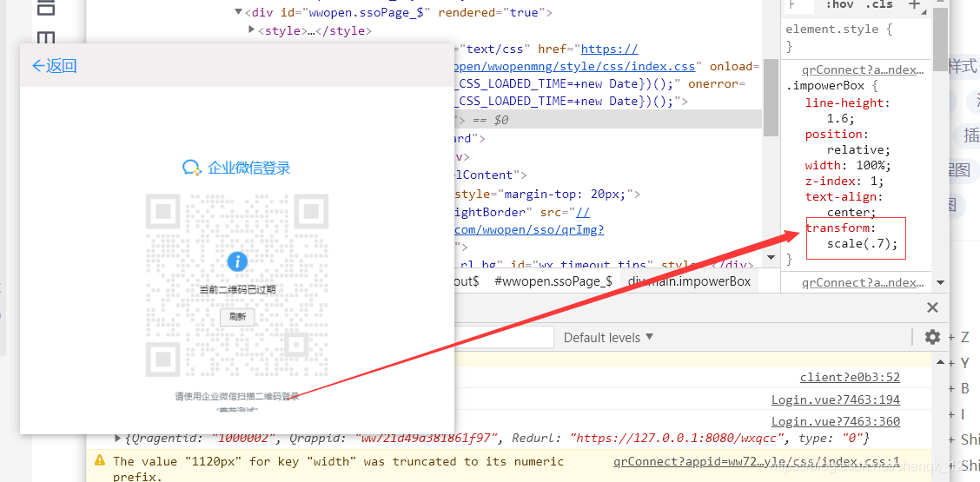980x482 pixels.
Task: Select div.main.impowerBox in the breadcrumb bar
Action: coord(689,281)
